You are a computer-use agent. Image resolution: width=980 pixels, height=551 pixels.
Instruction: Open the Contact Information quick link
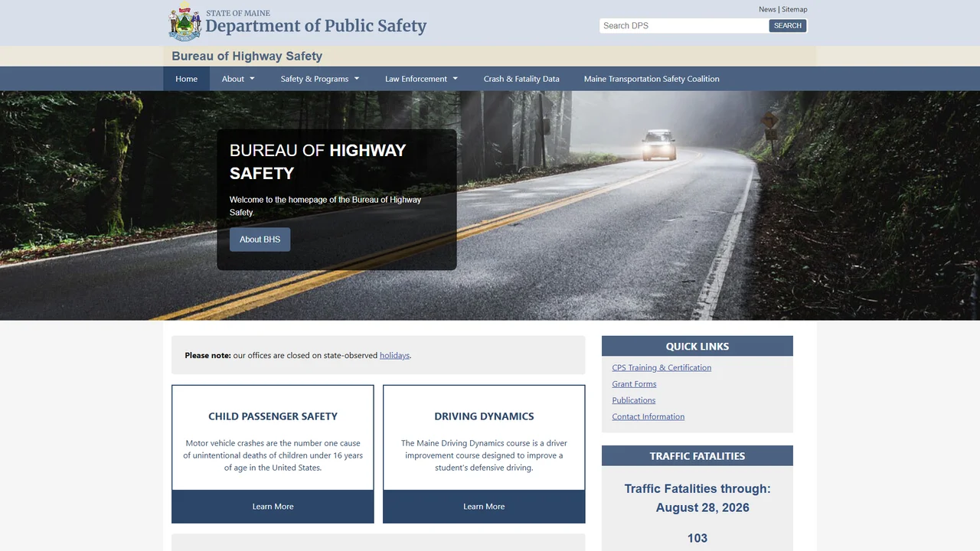[648, 416]
